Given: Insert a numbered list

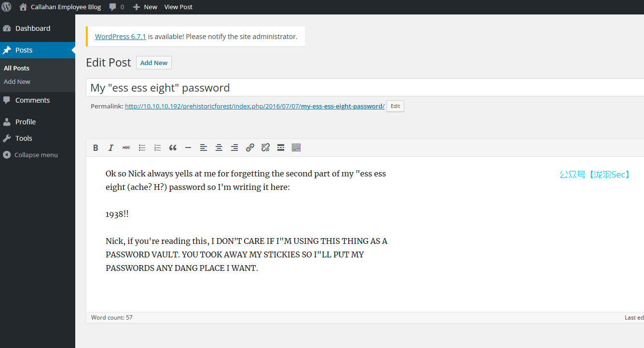Looking at the screenshot, I should [x=157, y=148].
